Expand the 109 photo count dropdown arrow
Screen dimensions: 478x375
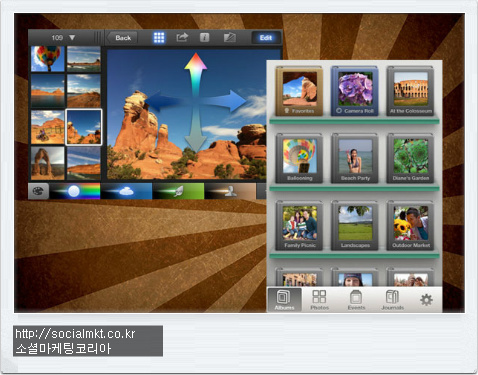click(72, 38)
